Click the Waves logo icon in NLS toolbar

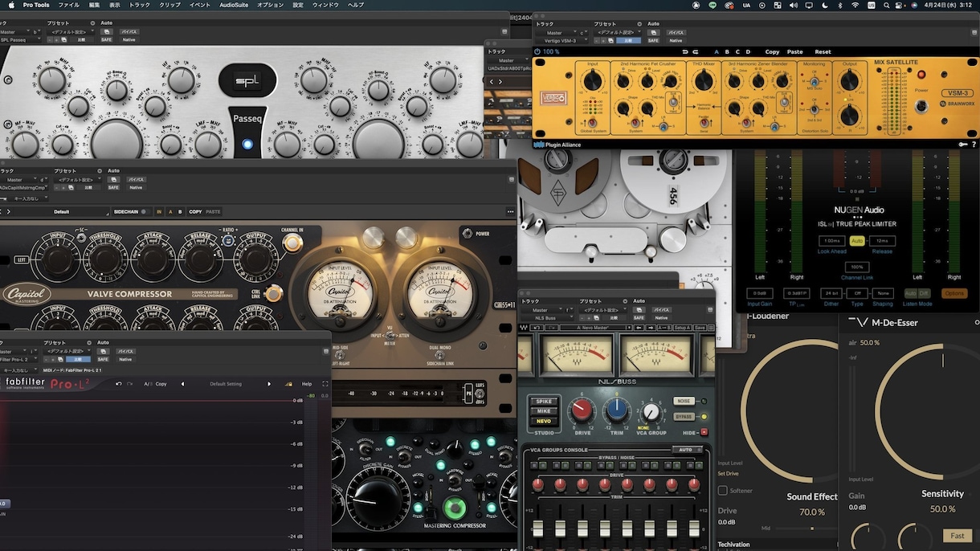(x=525, y=328)
